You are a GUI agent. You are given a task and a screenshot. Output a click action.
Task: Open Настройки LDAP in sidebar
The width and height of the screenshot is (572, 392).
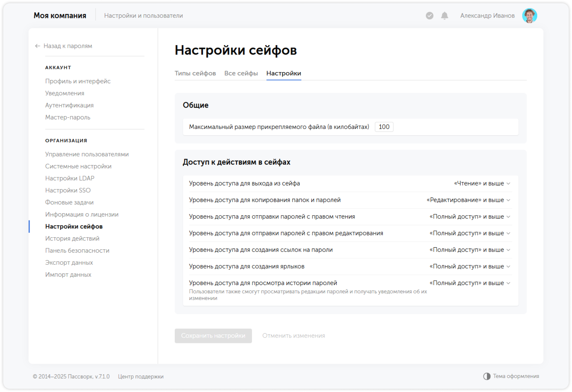pyautogui.click(x=70, y=178)
